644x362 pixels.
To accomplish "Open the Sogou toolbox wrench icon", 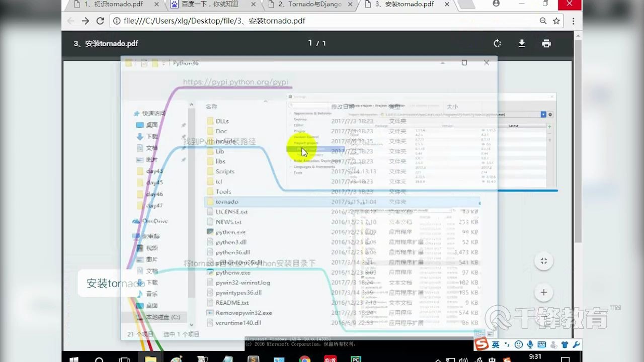I will tap(576, 345).
